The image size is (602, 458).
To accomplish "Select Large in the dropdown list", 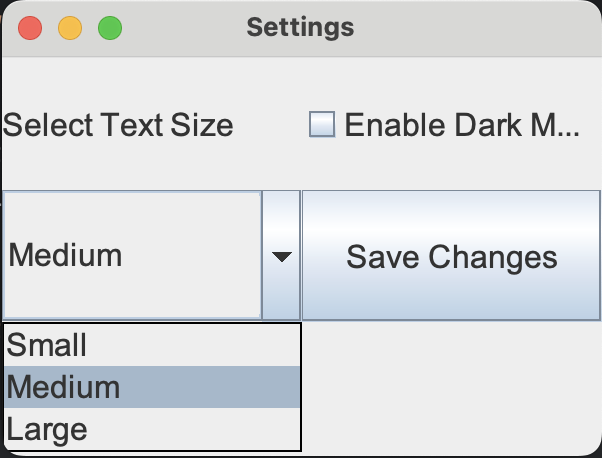I will [x=47, y=430].
